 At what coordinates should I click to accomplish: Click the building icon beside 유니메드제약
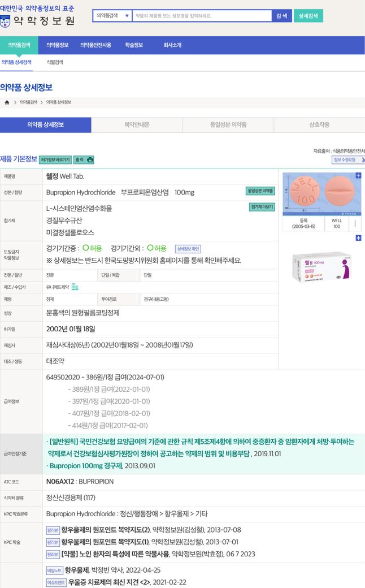click(75, 287)
